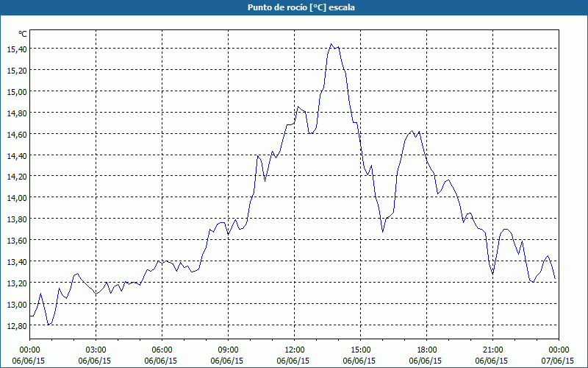588x368 pixels.
Task: Click the 03:00 time label
Action: (x=96, y=350)
